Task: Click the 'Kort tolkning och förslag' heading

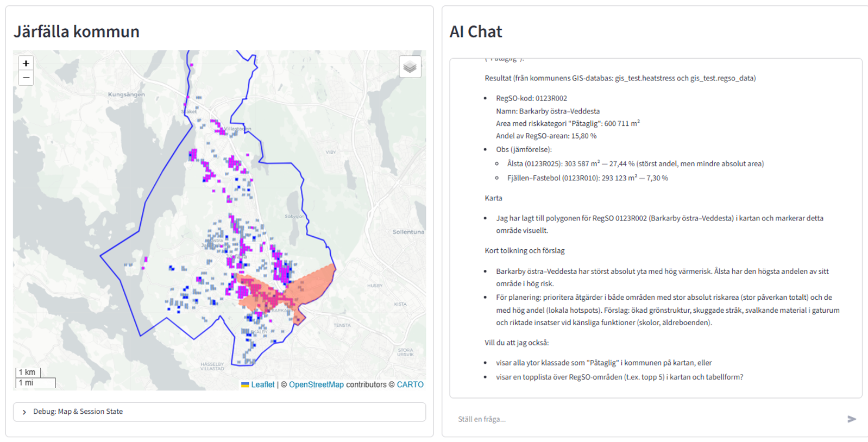Action: [524, 250]
